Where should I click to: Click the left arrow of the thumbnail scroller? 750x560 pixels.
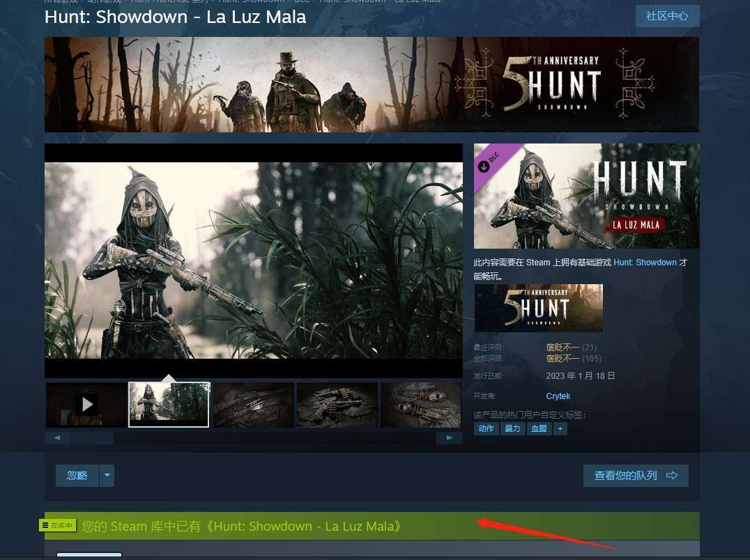click(57, 437)
